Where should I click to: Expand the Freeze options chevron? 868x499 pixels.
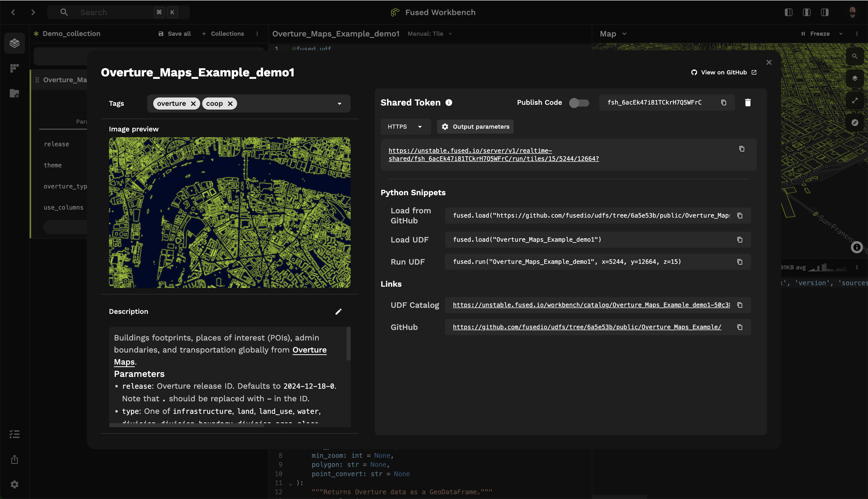841,34
